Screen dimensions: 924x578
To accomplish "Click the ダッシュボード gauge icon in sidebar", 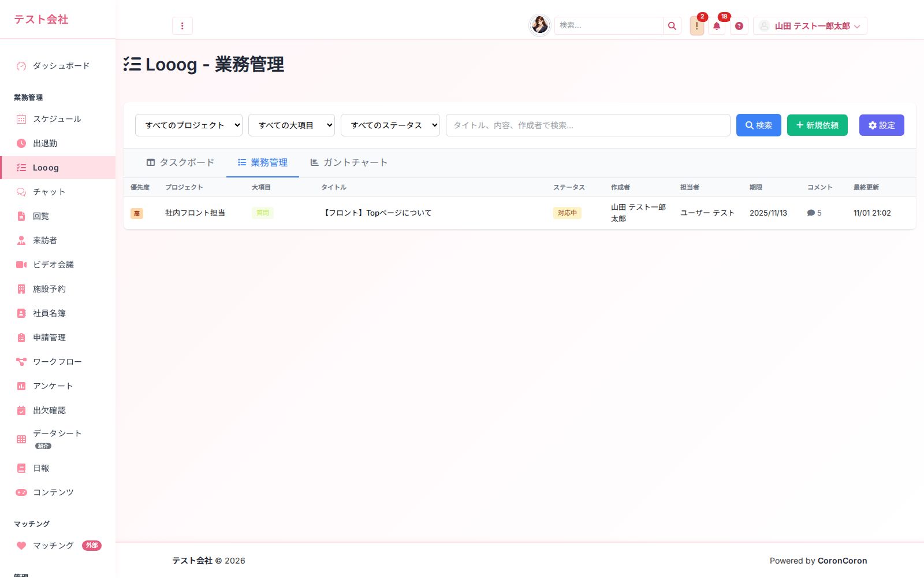I will [21, 66].
